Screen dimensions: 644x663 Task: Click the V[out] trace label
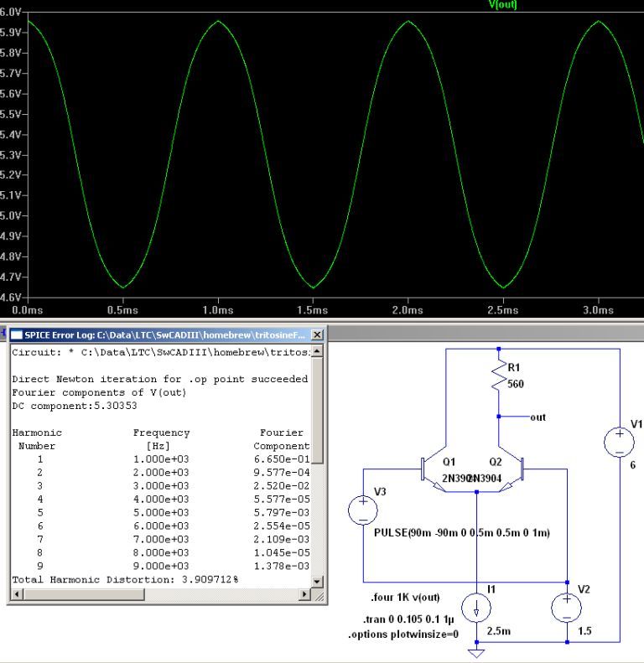coord(503,5)
